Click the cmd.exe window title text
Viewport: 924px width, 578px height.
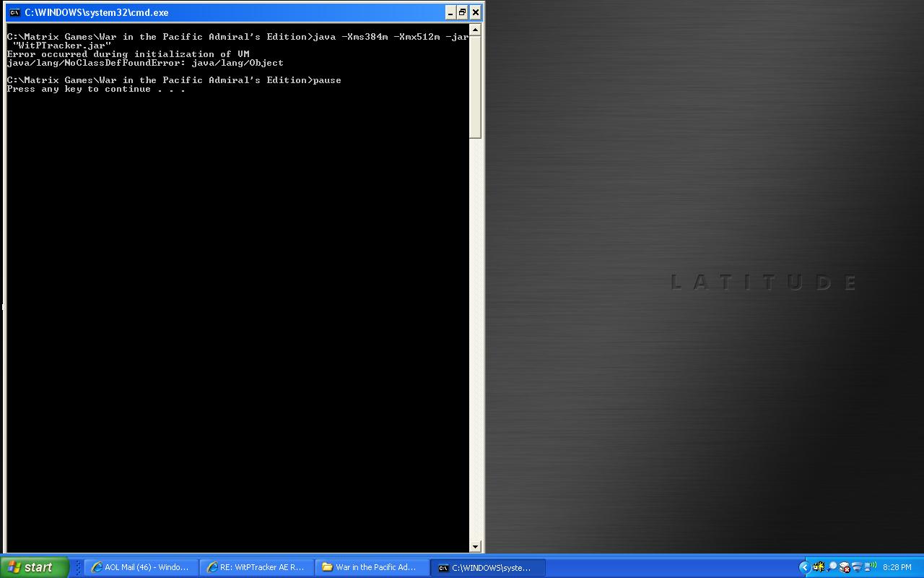click(x=97, y=12)
